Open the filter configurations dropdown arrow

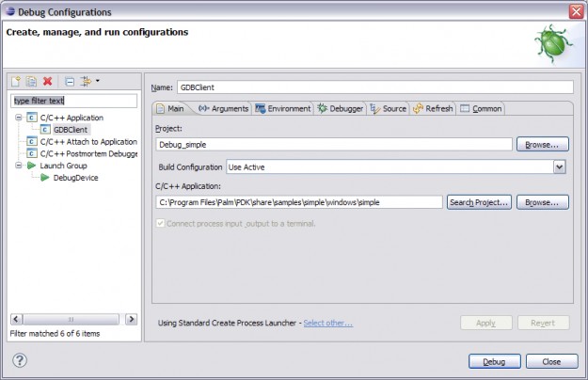(97, 82)
